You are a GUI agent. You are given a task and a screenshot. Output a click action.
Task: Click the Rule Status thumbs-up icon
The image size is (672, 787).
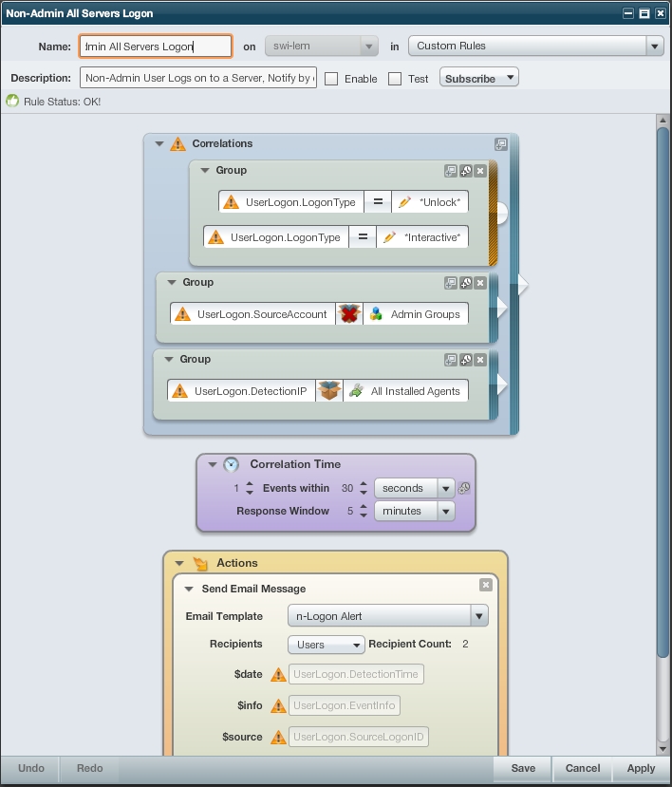point(12,101)
